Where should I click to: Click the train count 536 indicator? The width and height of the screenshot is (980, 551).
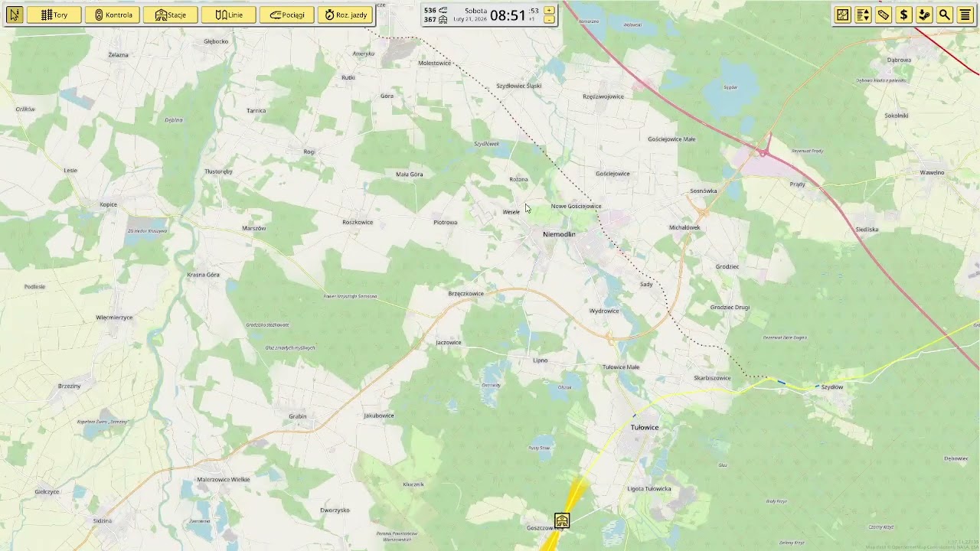(x=436, y=11)
